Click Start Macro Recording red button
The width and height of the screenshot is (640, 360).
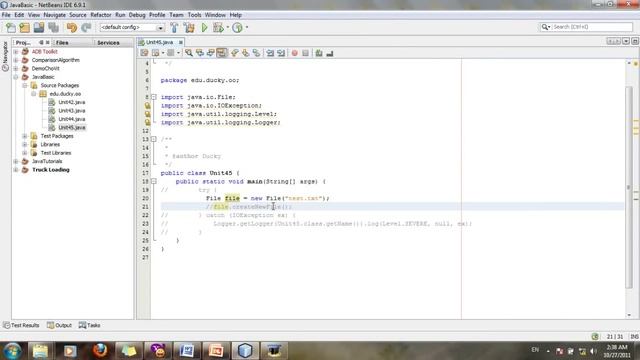[294, 53]
